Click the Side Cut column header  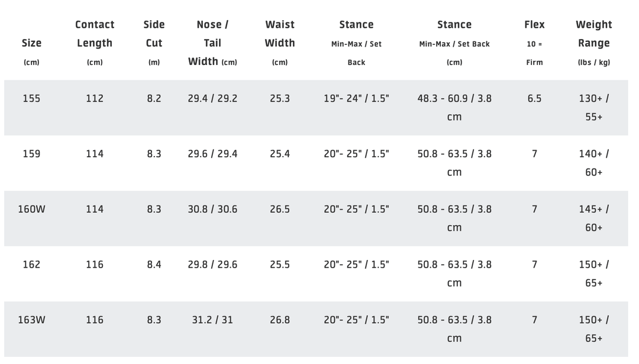click(154, 34)
